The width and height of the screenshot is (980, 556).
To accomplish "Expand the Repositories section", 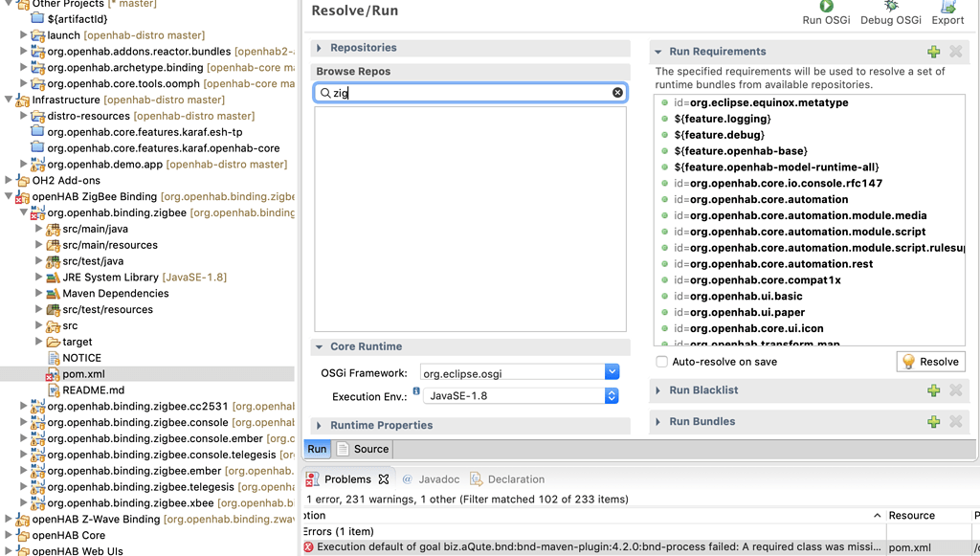I will (x=319, y=48).
